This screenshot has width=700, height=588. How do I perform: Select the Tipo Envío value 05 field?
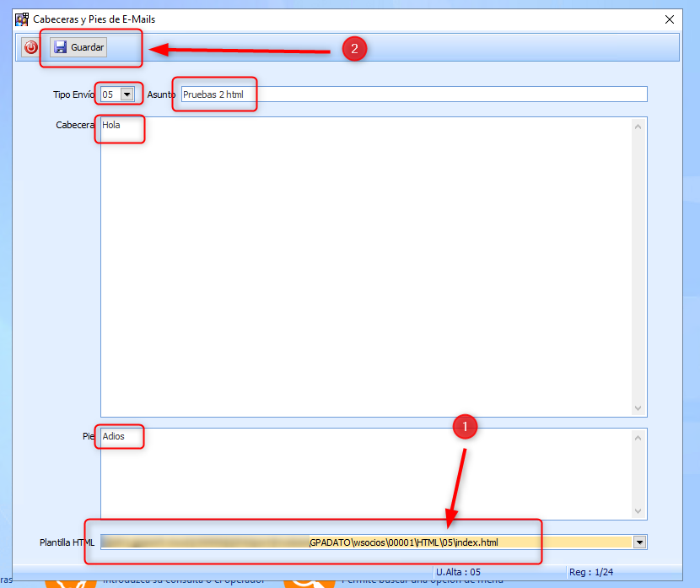[x=110, y=94]
